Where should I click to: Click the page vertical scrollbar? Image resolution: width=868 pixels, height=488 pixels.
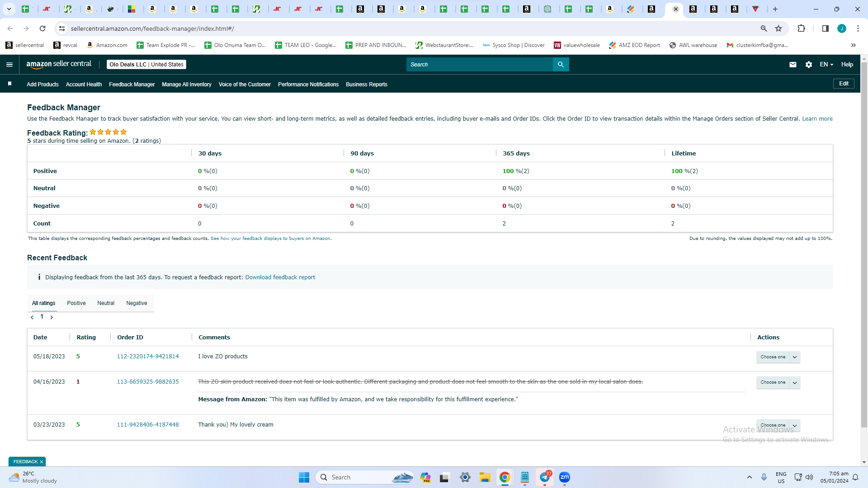[864, 244]
